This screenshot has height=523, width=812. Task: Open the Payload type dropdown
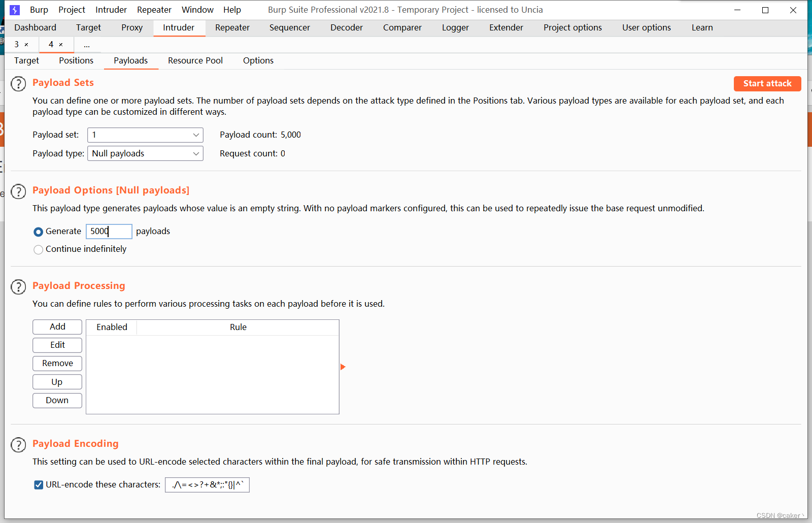(145, 153)
